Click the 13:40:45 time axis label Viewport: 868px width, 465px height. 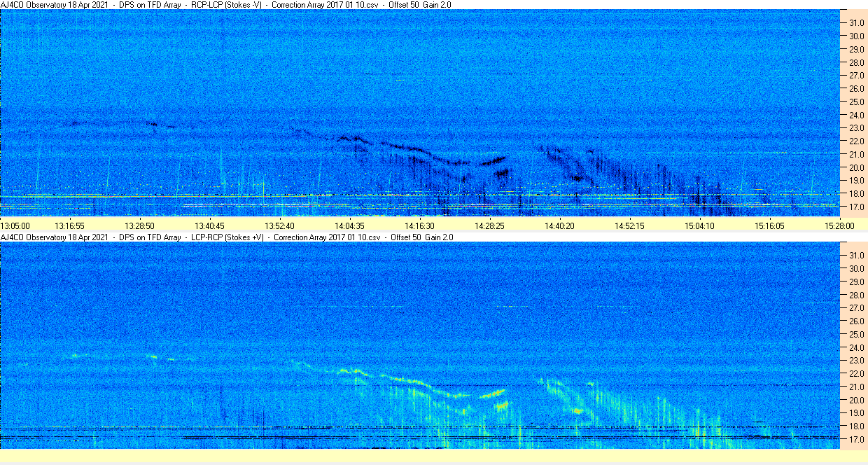tap(209, 225)
